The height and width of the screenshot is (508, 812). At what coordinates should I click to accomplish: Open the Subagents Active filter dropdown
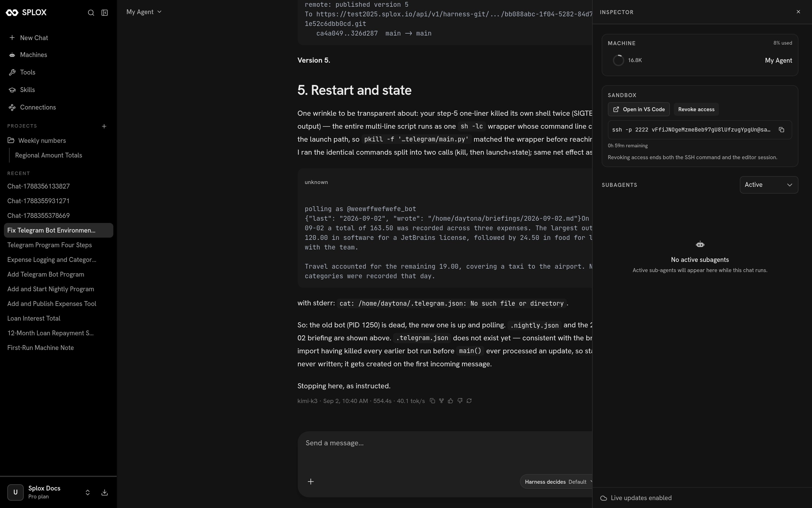[x=769, y=185]
